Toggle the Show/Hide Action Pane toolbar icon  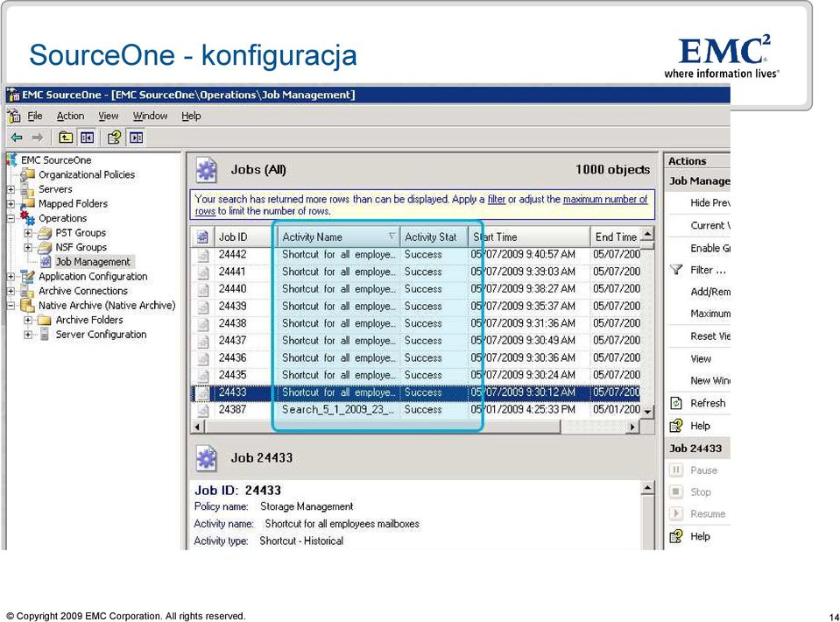click(x=136, y=138)
